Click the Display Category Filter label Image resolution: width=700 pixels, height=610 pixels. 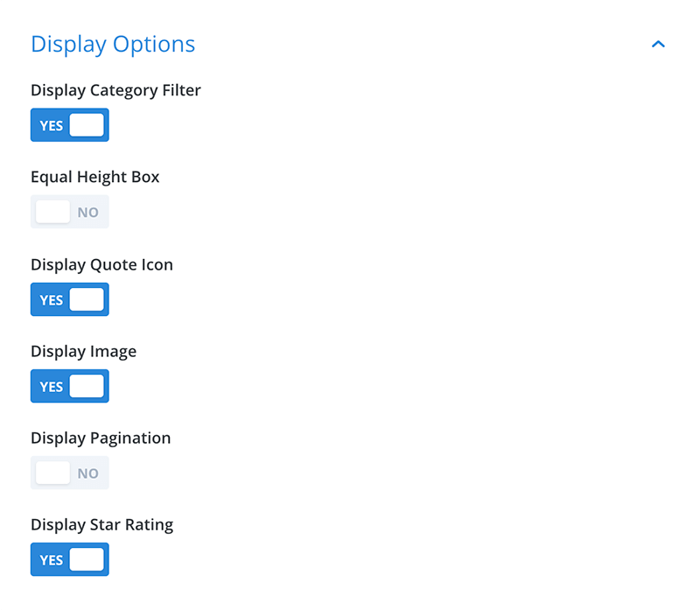click(115, 90)
